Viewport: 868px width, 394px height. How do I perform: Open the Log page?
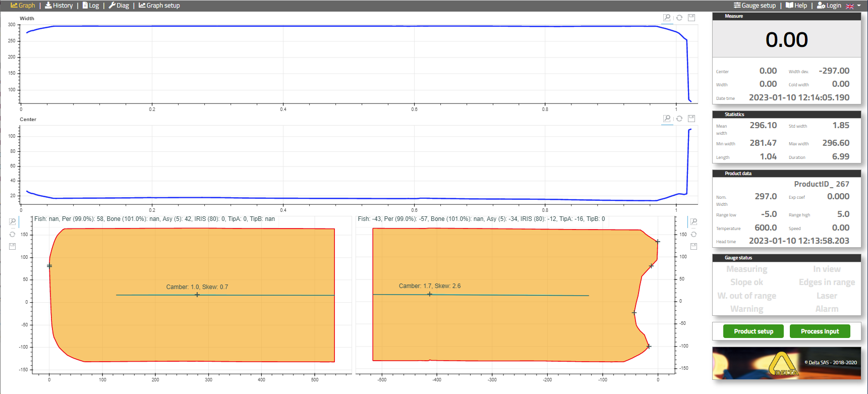tap(91, 6)
